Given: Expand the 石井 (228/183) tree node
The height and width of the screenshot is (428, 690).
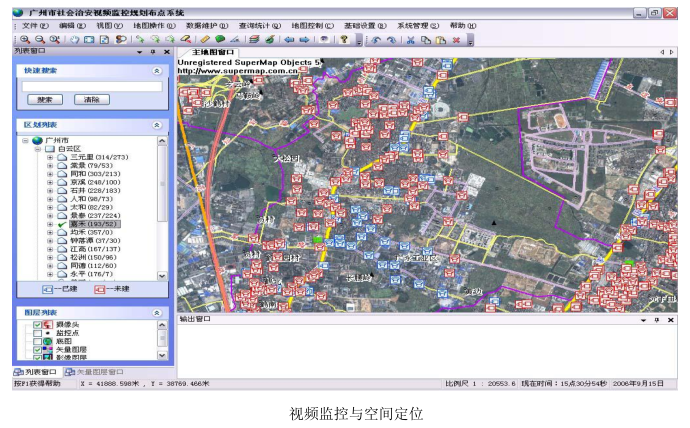Looking at the screenshot, I should (x=50, y=190).
